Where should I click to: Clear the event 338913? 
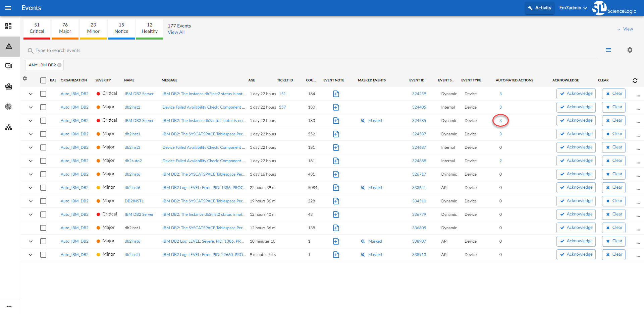click(x=613, y=255)
